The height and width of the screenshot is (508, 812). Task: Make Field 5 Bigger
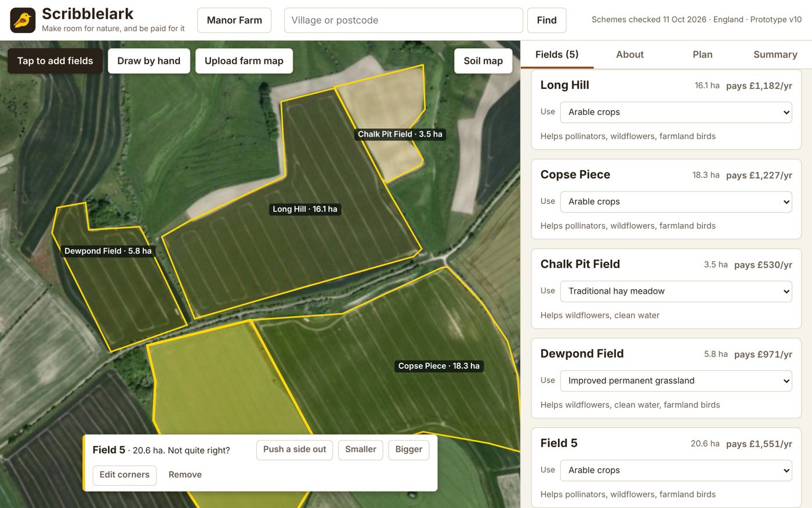(409, 449)
